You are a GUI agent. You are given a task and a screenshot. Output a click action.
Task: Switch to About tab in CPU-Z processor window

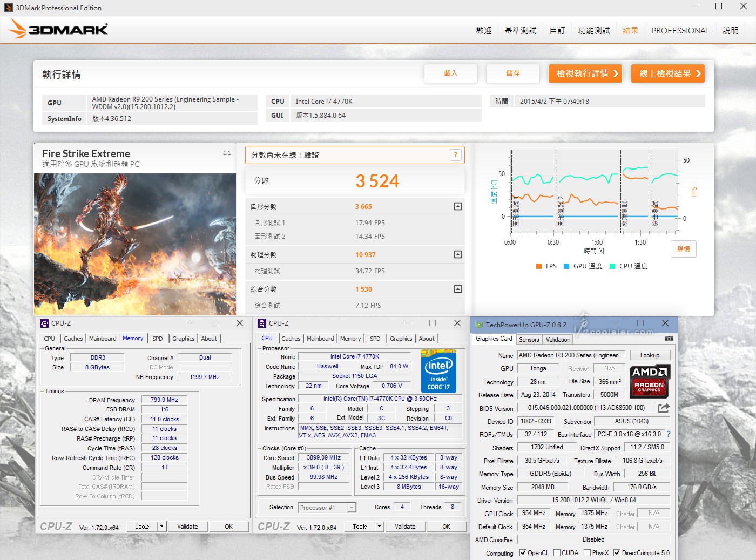click(427, 339)
